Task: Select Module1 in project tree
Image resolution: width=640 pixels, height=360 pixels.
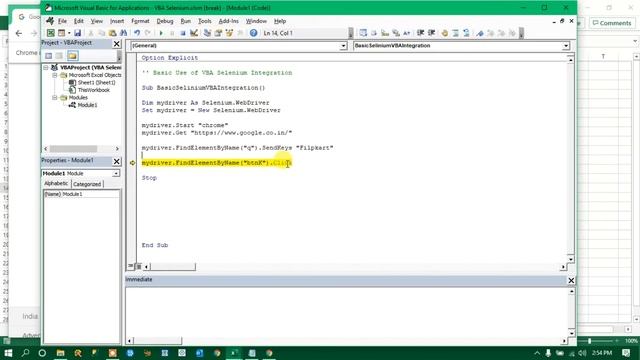Action: pyautogui.click(x=87, y=105)
